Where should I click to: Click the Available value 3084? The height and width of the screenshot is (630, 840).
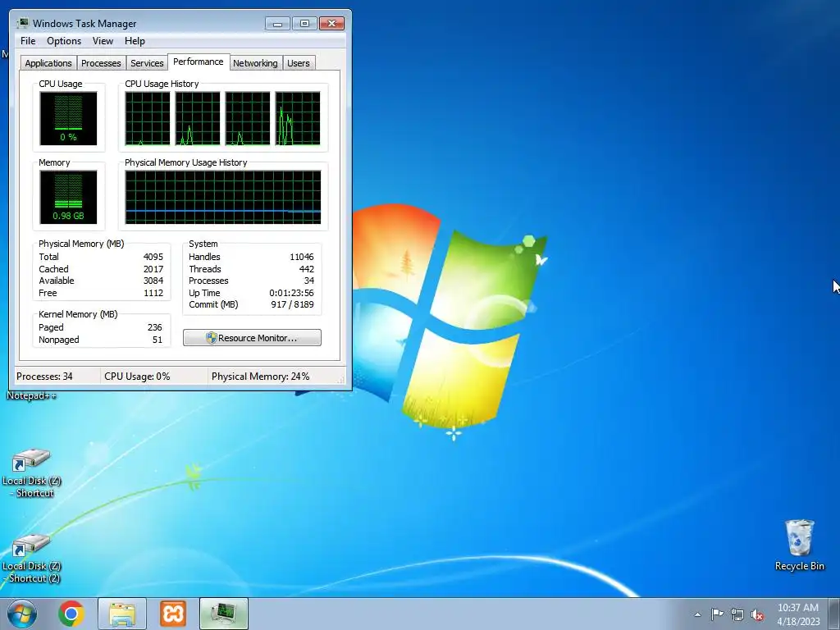[153, 281]
